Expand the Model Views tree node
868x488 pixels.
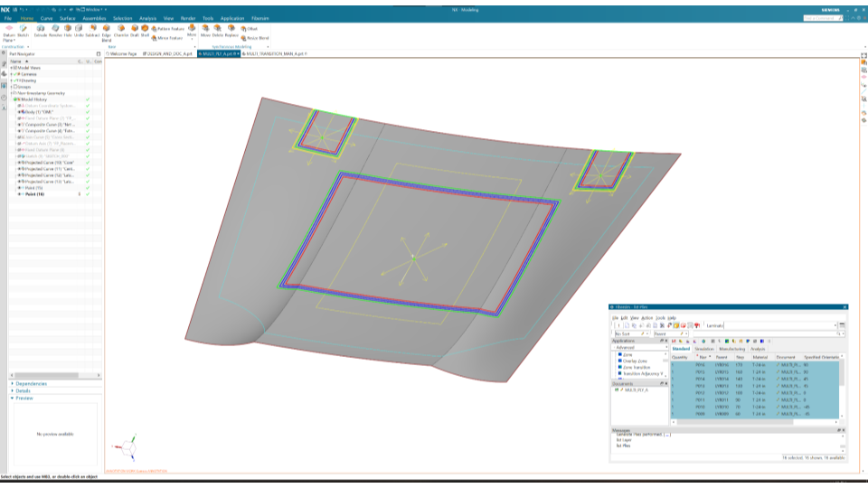(12, 67)
